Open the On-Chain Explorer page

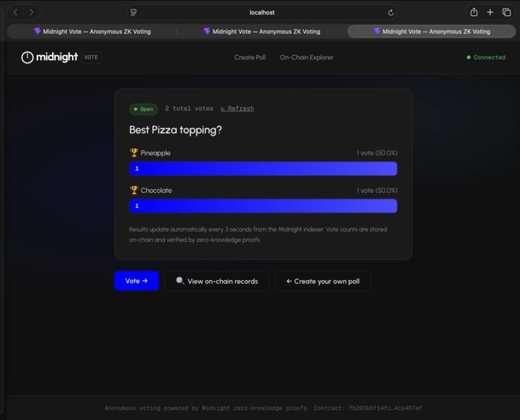click(x=307, y=57)
